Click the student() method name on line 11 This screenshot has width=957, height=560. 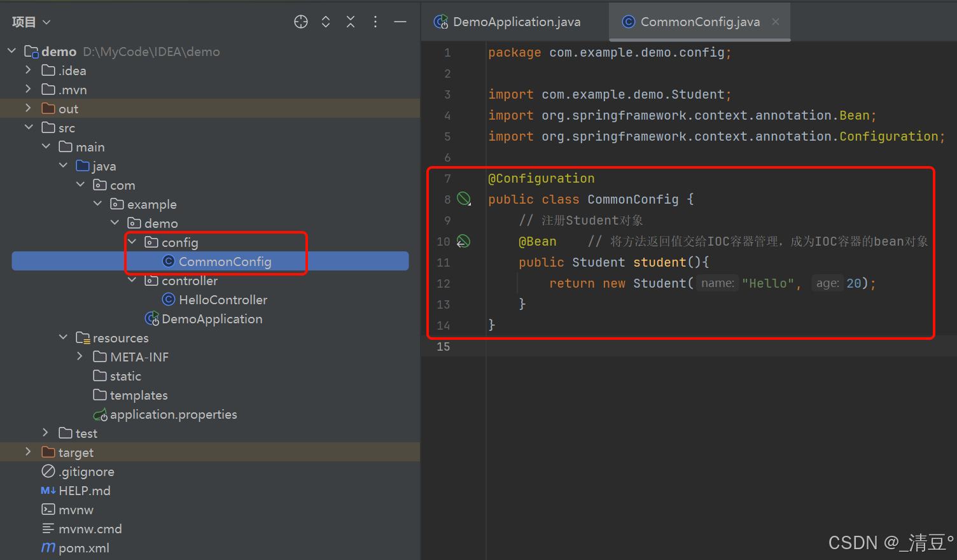[x=660, y=262]
